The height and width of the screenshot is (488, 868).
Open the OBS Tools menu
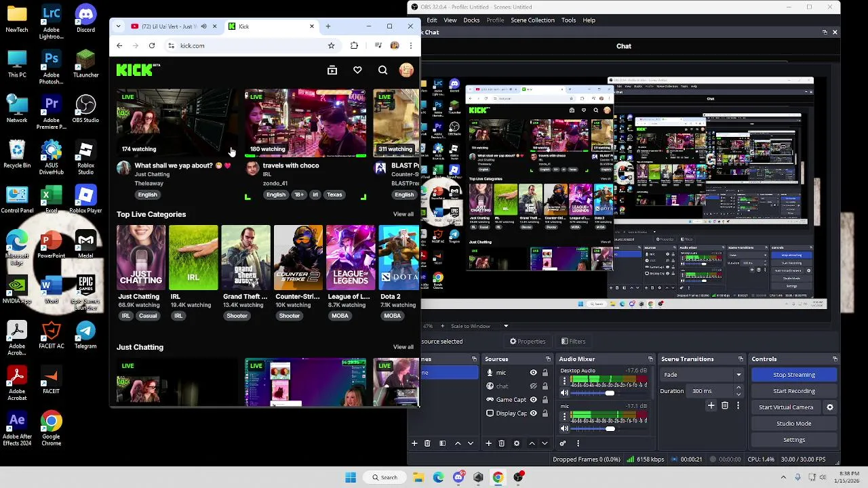coord(568,20)
